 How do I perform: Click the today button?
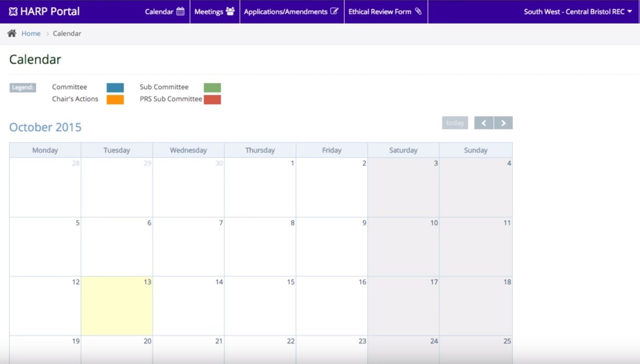click(455, 123)
